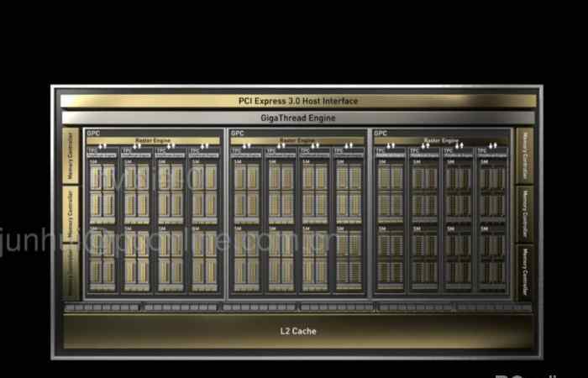Select the bottom Memory Controller on the right edge
This screenshot has width=588, height=378.
click(525, 273)
